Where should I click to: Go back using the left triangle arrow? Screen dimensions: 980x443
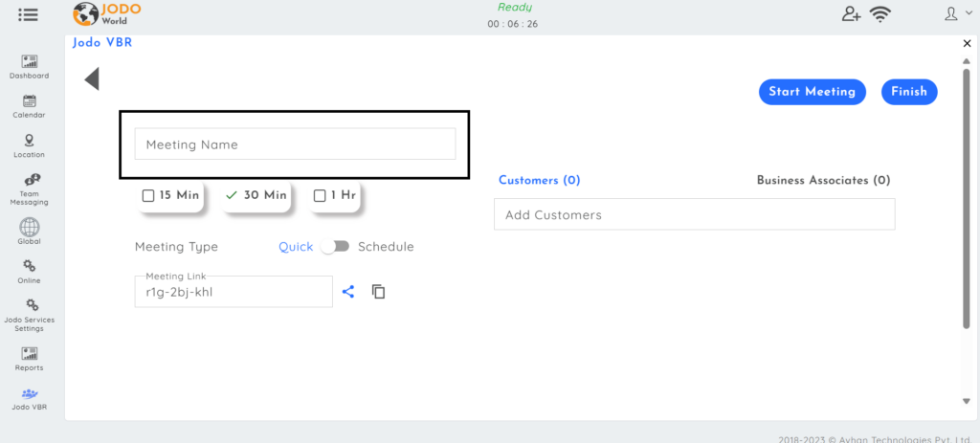pos(92,78)
